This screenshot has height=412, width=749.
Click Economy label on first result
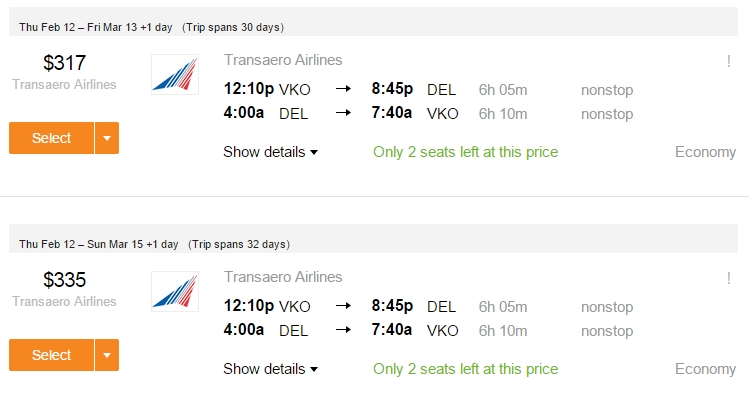coord(705,152)
